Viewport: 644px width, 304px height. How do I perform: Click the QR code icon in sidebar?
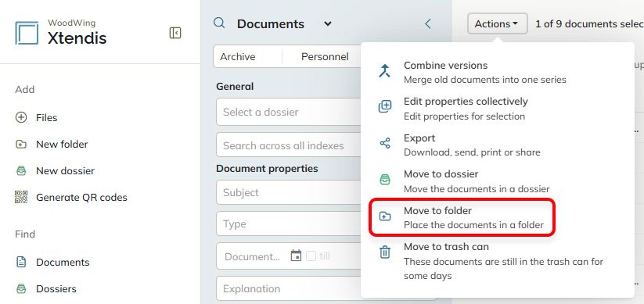point(20,198)
